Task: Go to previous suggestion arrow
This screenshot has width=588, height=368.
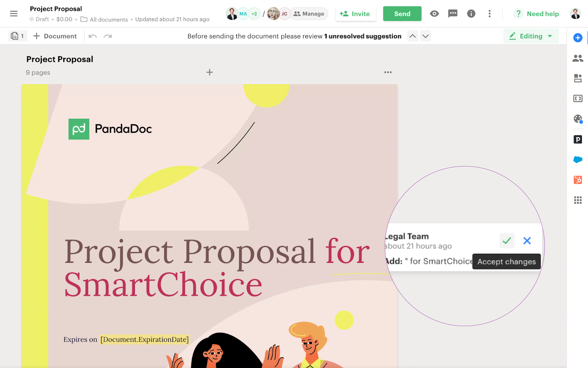Action: click(413, 36)
